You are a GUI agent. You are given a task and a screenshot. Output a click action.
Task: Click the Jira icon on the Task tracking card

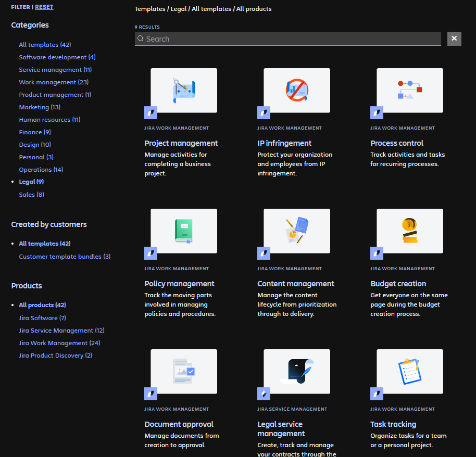tap(377, 393)
